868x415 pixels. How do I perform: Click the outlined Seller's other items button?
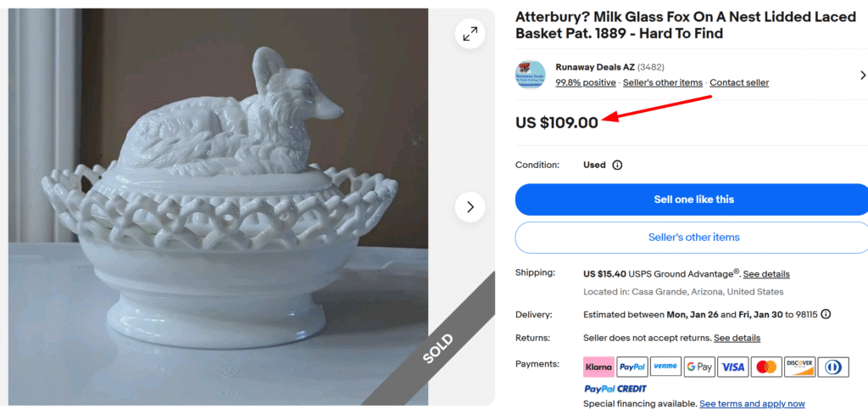[x=693, y=238]
